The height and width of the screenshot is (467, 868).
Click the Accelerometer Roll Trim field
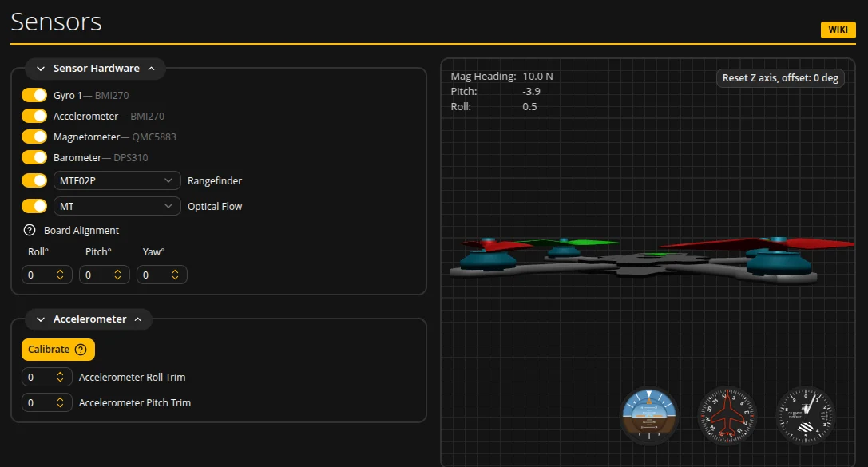[x=47, y=378]
